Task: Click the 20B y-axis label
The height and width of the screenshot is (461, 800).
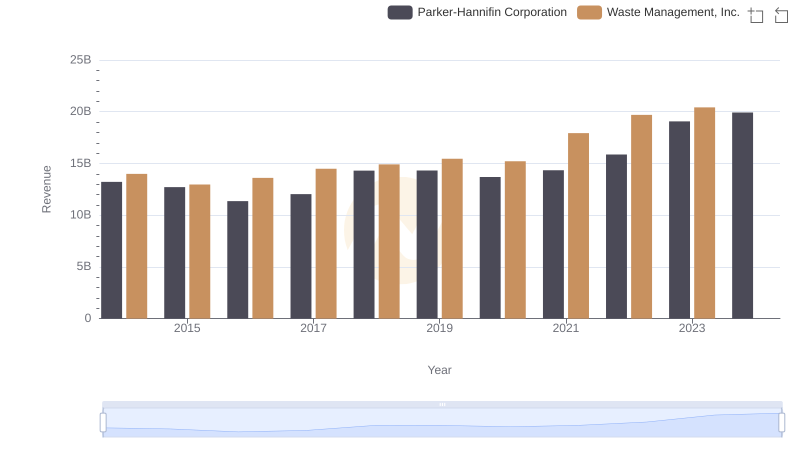Action: (x=81, y=111)
